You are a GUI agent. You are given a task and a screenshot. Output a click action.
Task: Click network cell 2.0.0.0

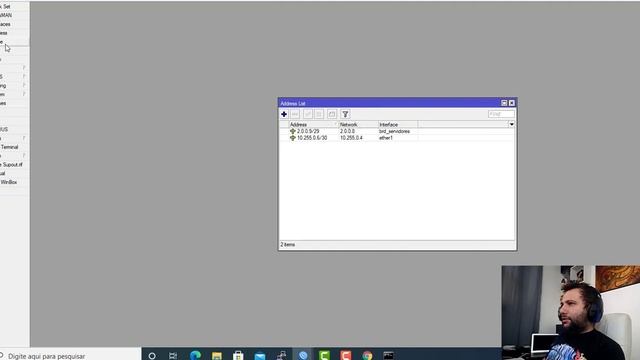coord(347,131)
